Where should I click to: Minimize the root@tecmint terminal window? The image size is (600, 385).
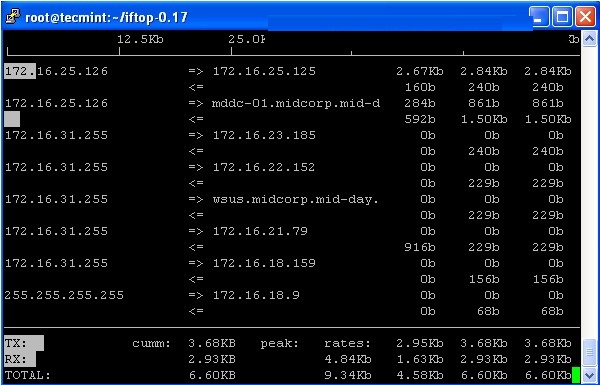pos(540,17)
